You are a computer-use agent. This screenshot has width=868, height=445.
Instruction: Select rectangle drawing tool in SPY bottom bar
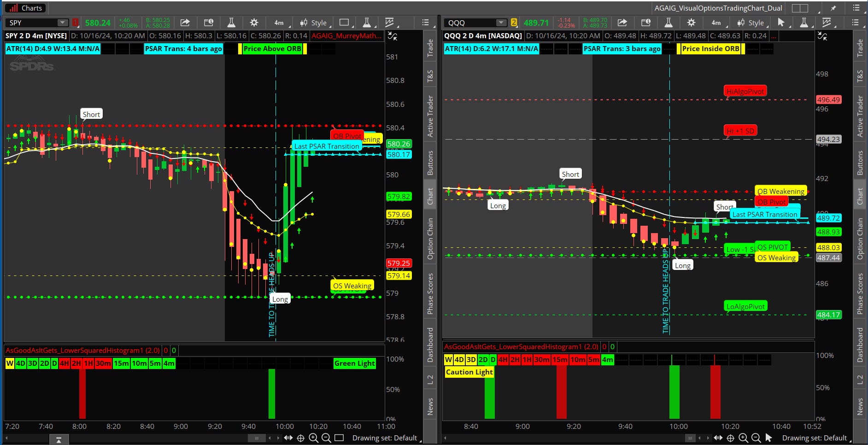pos(339,438)
